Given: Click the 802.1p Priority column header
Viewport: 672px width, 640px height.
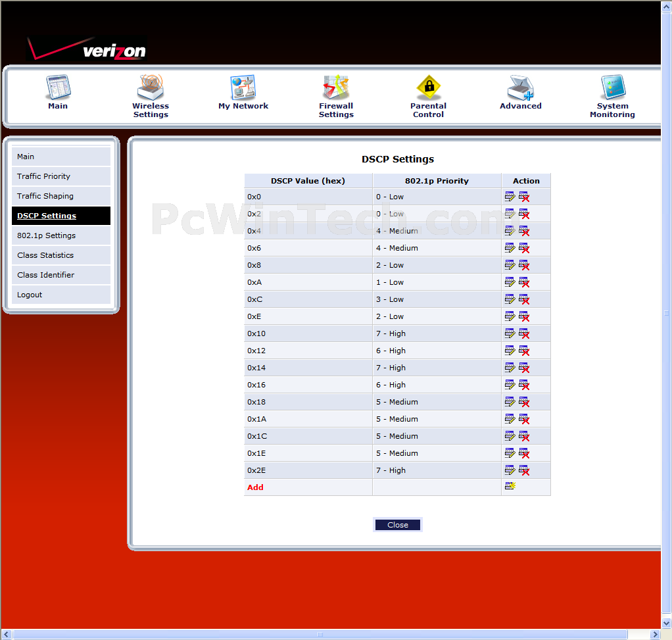Looking at the screenshot, I should coord(437,181).
